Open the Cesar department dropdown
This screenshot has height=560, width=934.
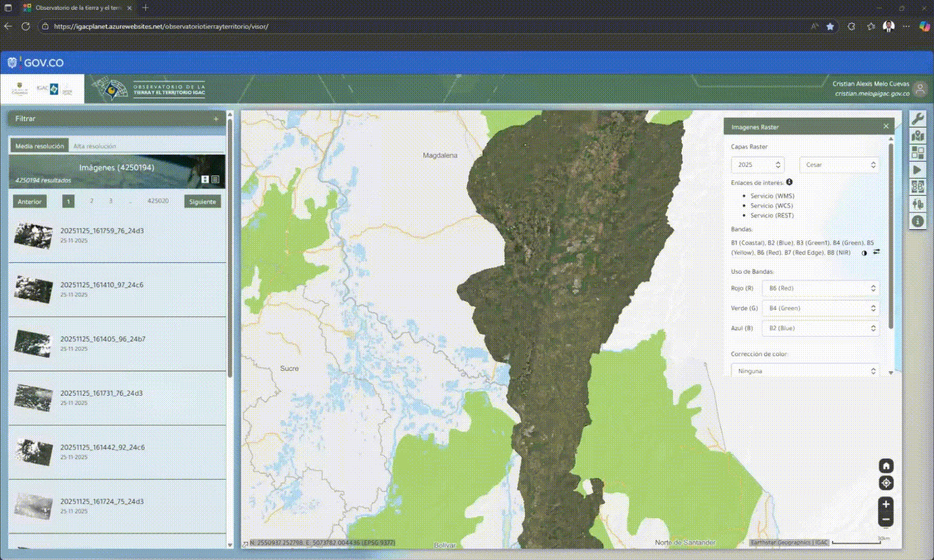pos(839,165)
